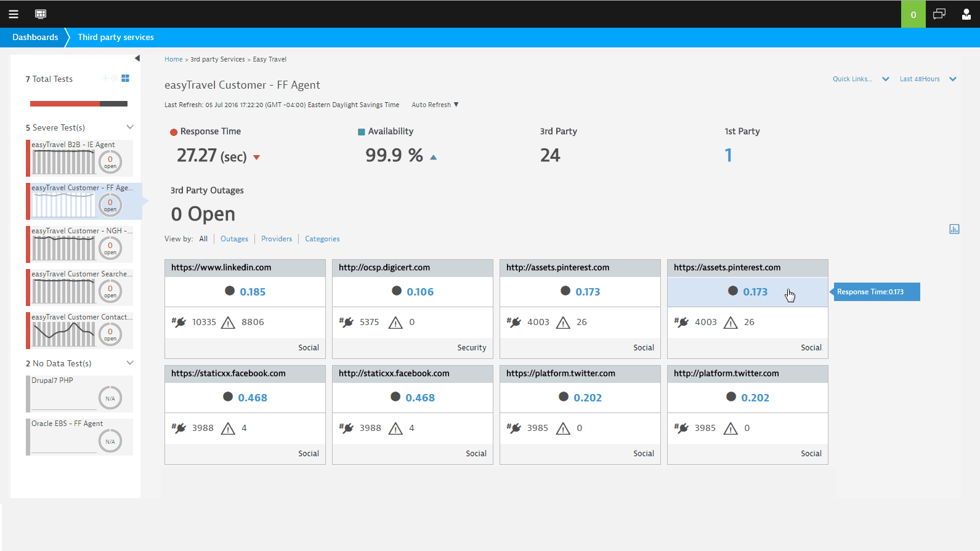Select the easyTravel Customer - NGH test
980x551 pixels.
[x=79, y=244]
